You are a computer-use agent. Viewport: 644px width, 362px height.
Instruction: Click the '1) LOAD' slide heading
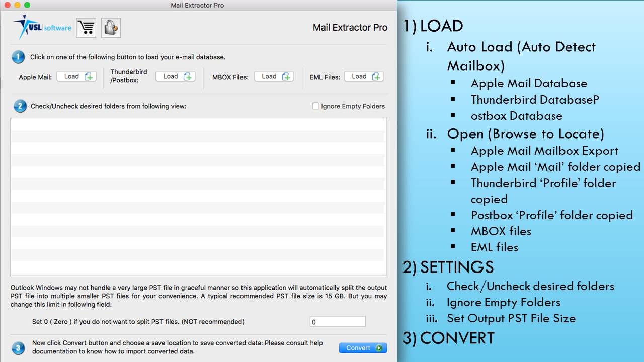pyautogui.click(x=433, y=26)
